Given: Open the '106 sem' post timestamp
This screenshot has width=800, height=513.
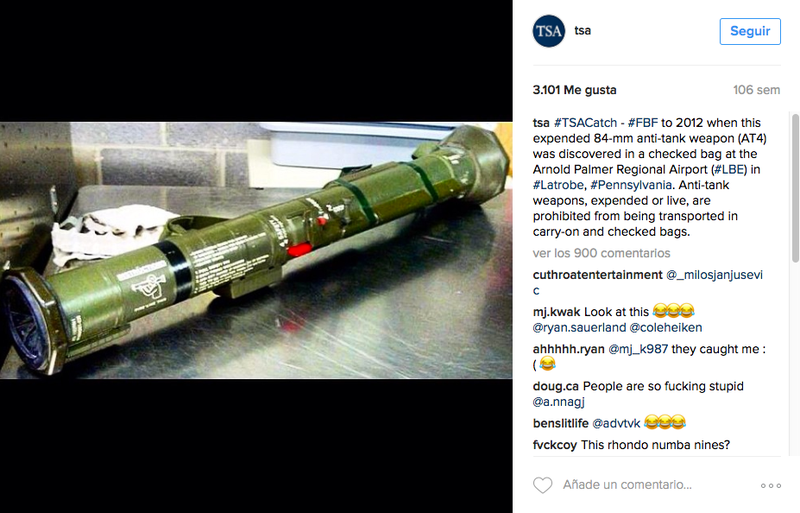Looking at the screenshot, I should [x=757, y=90].
